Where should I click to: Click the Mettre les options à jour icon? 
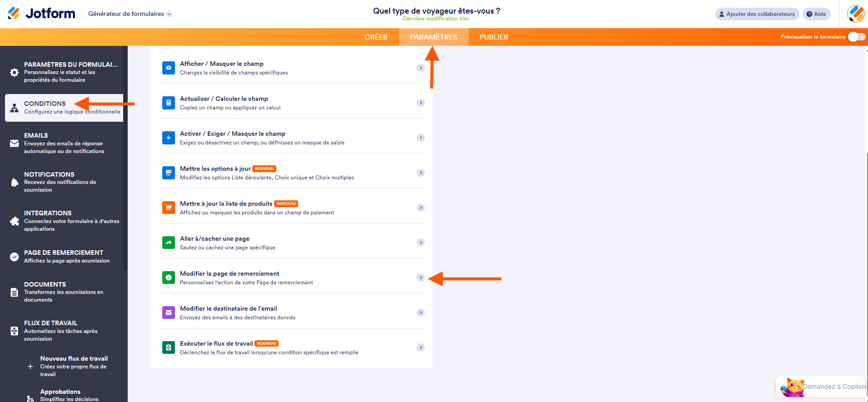[x=169, y=173]
